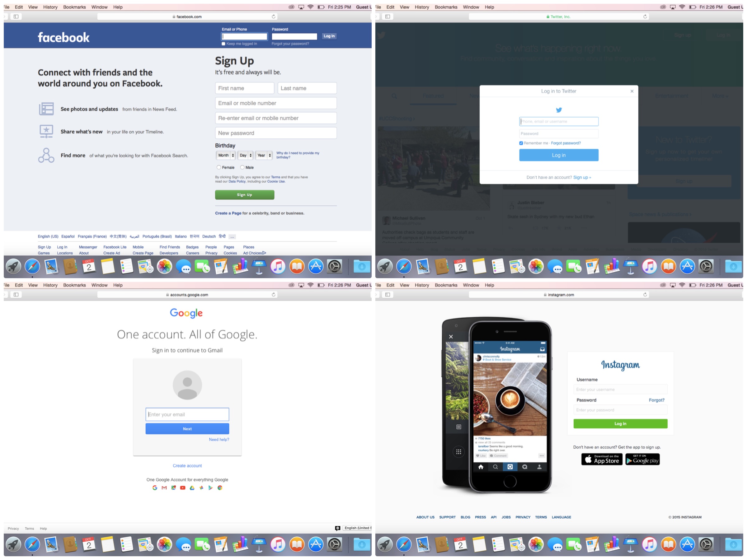
Task: Open the Edit menu in the Instagram window
Action: 390,285
